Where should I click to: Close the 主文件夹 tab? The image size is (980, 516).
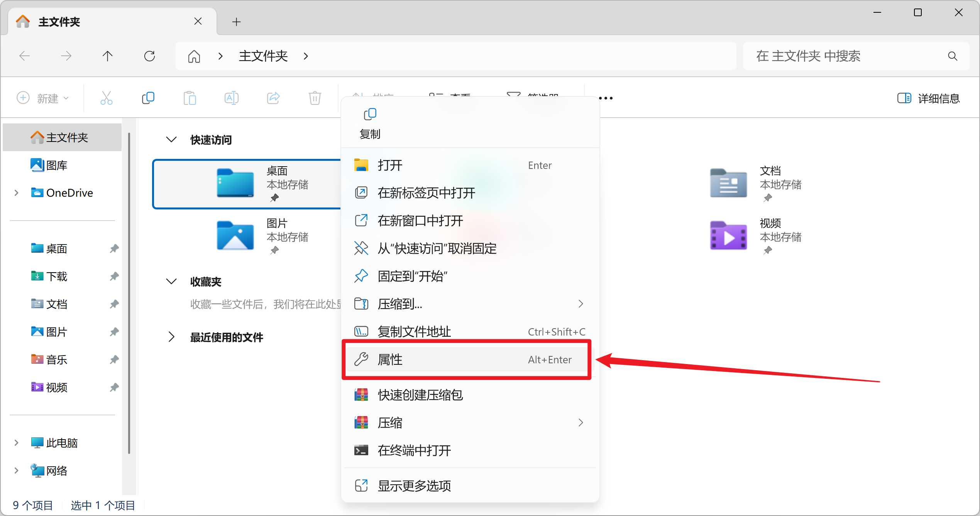point(198,21)
